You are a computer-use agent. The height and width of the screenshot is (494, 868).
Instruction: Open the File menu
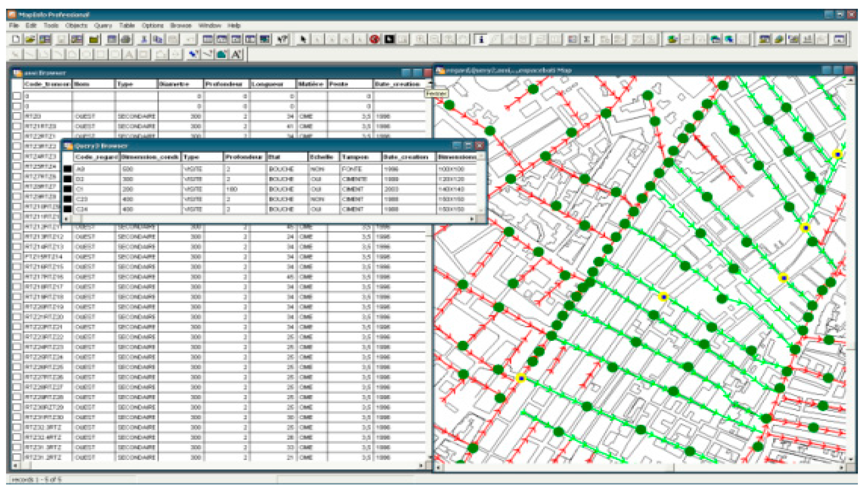click(14, 25)
